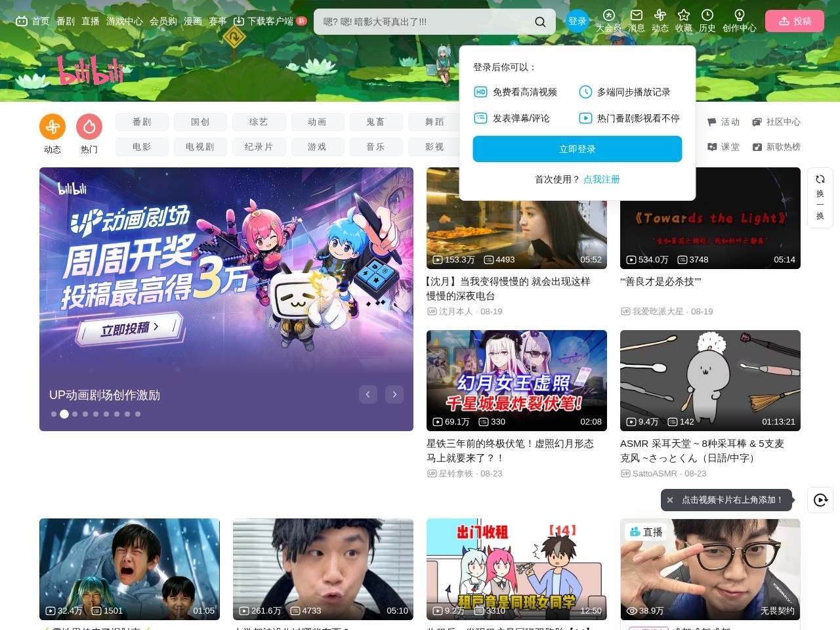The height and width of the screenshot is (630, 840).
Task: Open video title "善良才是必杀技"
Action: [661, 282]
